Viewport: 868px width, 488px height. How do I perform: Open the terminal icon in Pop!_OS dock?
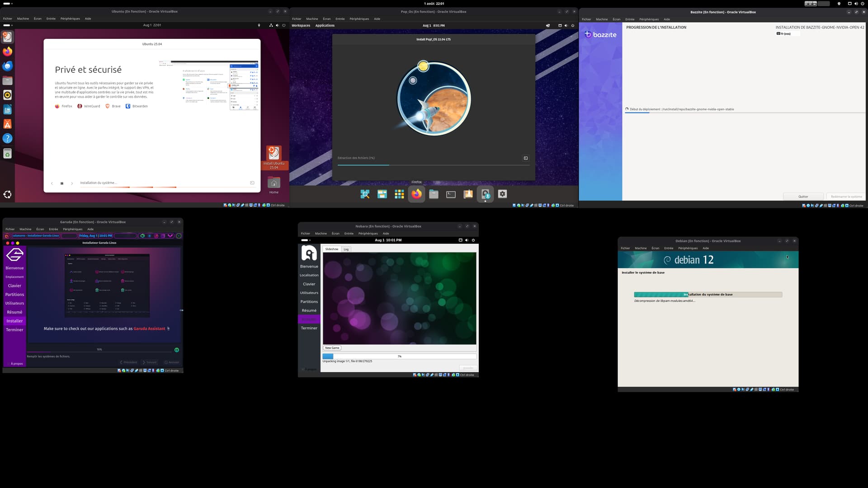click(451, 194)
